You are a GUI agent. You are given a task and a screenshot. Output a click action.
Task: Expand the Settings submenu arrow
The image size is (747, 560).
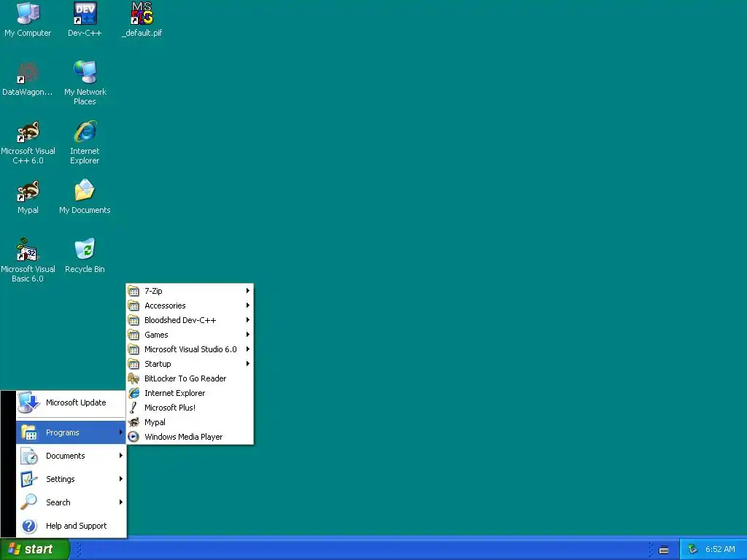tap(121, 479)
